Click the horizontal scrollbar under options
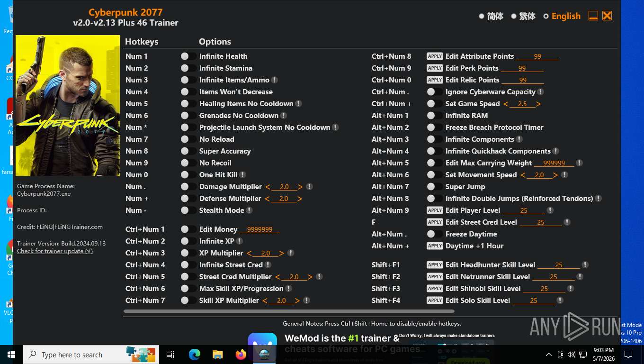The width and height of the screenshot is (644, 364). coord(289,311)
